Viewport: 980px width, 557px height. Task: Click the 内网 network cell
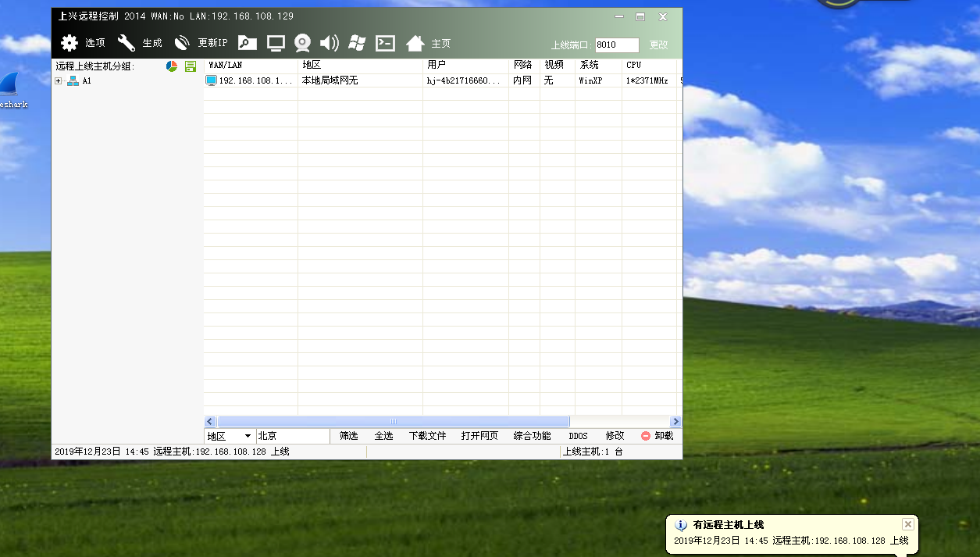click(x=522, y=80)
